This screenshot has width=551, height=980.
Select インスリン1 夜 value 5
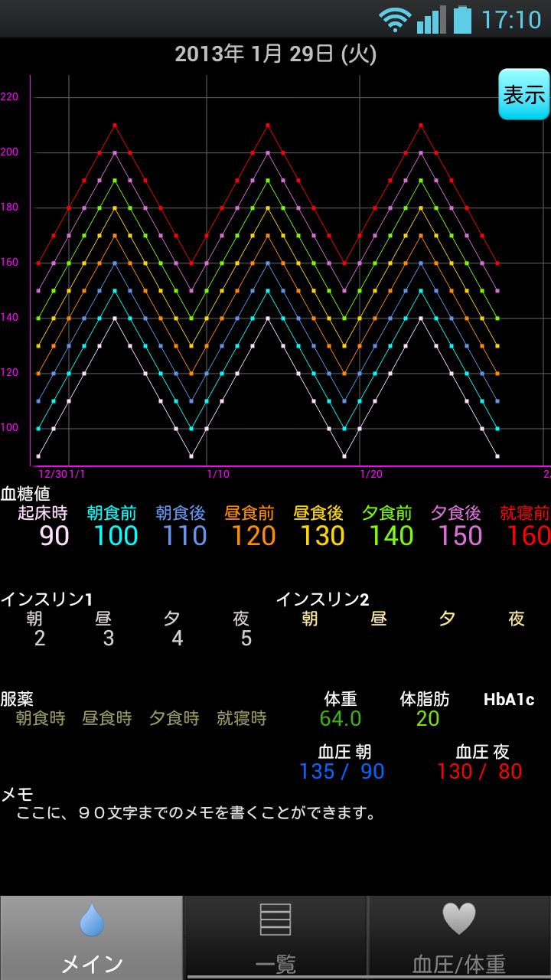tap(246, 639)
